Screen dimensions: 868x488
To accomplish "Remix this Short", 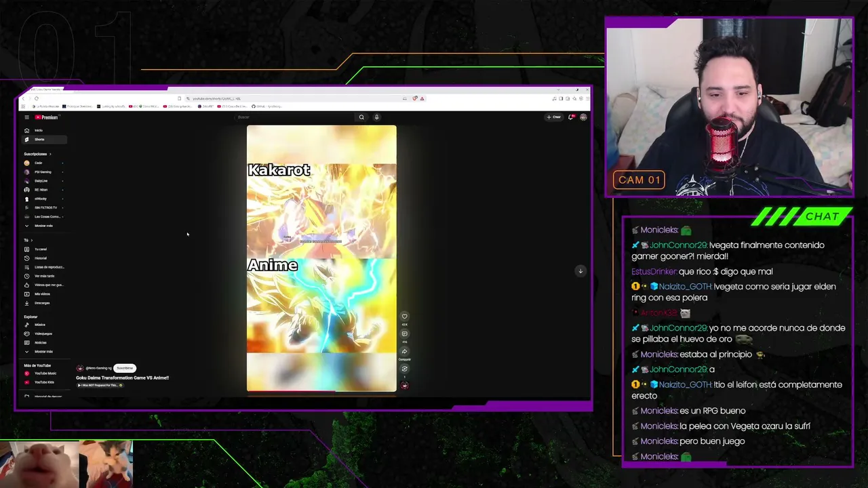I will 404,369.
